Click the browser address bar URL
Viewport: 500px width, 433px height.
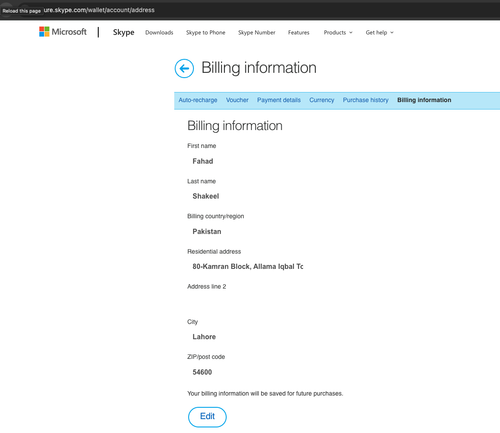click(99, 10)
